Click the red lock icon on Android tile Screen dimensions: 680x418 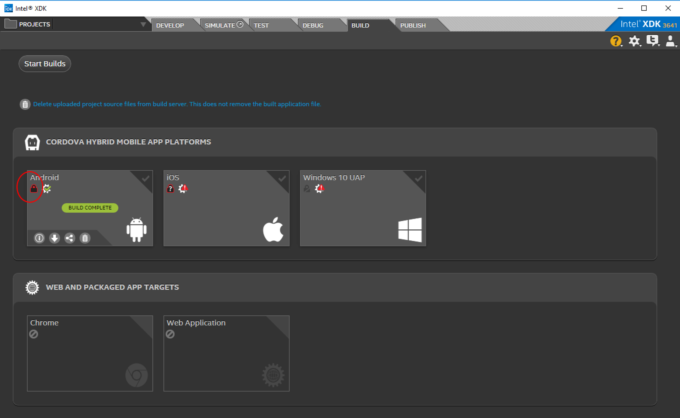[x=33, y=189]
